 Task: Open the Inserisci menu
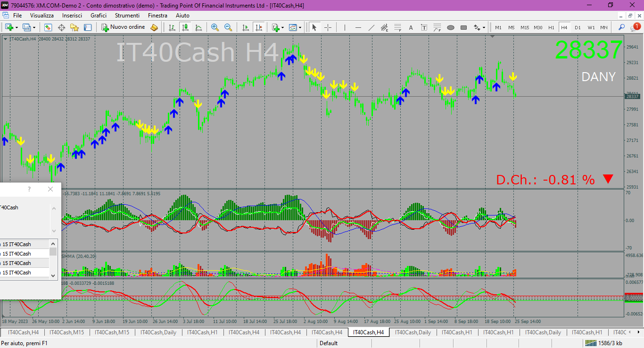pos(72,16)
